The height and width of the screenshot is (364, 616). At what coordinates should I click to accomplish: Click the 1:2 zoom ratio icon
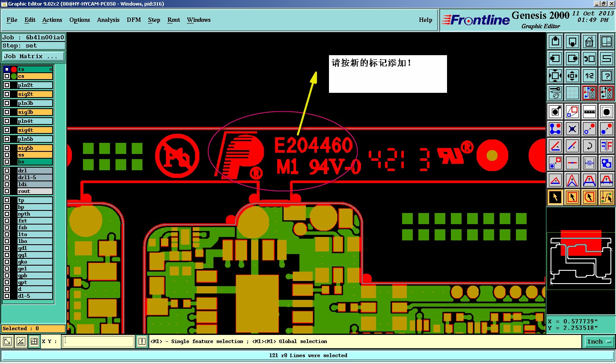click(589, 76)
